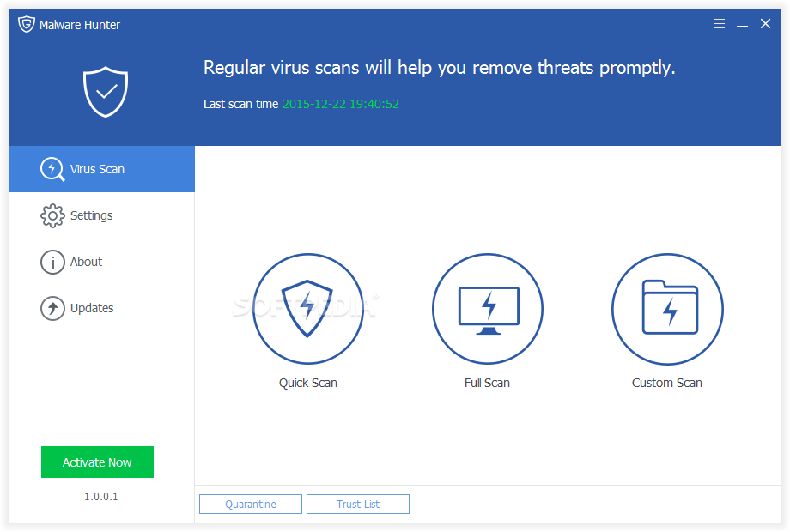Select the Virus Scan sidebar tab
The image size is (790, 532).
[102, 169]
